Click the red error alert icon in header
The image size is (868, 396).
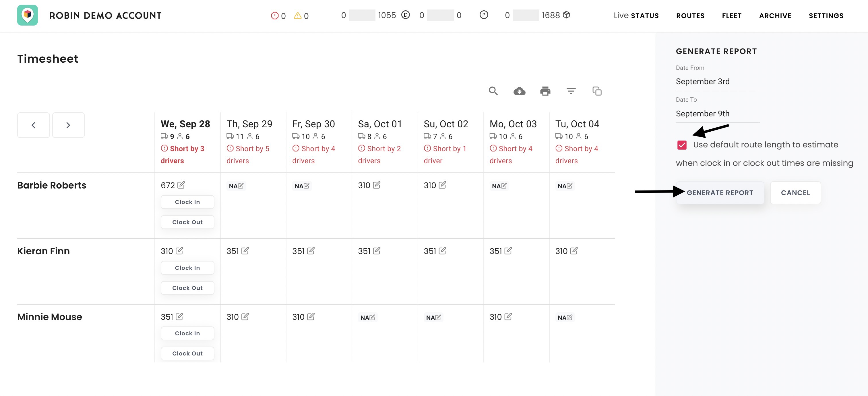275,16
